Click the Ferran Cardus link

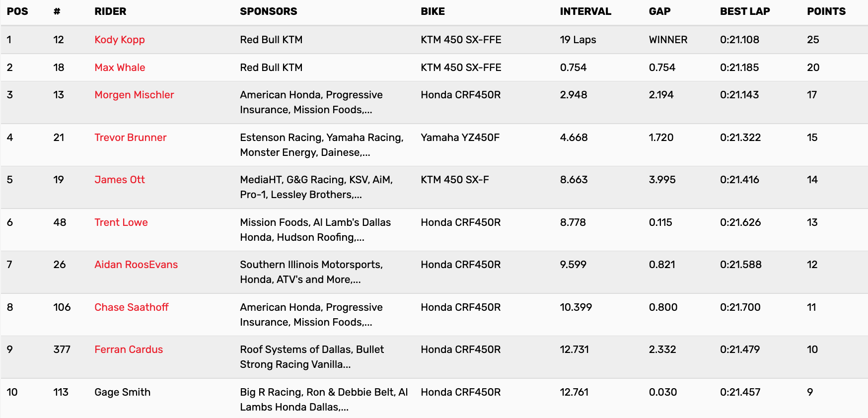click(128, 349)
